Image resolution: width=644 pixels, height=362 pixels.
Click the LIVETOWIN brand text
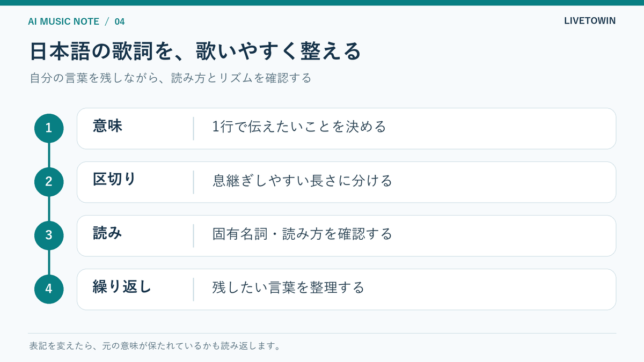point(590,21)
